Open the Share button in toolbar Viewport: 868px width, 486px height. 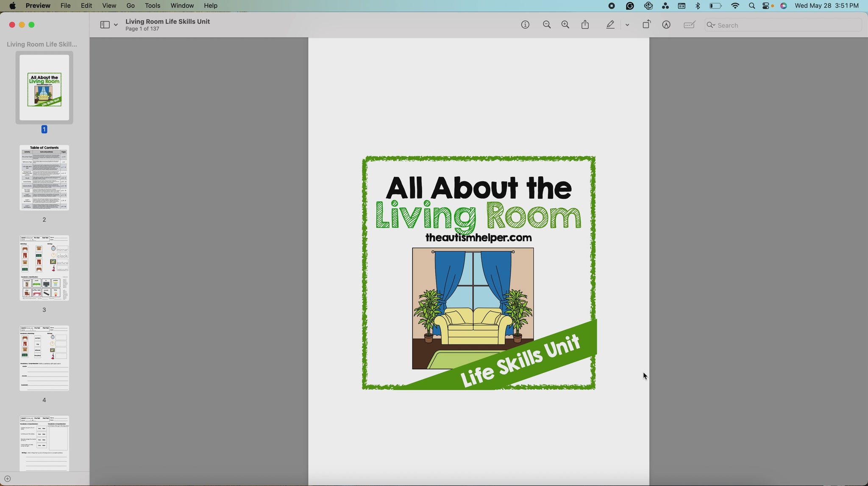click(585, 25)
